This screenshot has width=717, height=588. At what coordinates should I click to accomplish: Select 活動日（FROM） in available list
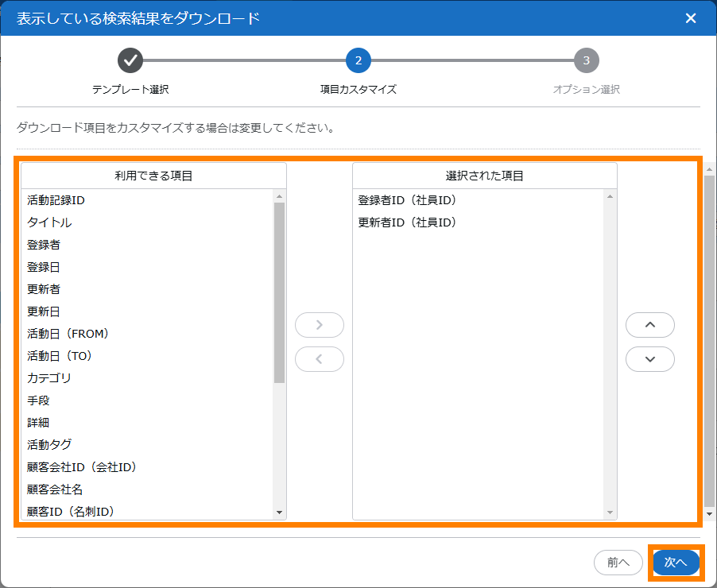[x=68, y=334]
